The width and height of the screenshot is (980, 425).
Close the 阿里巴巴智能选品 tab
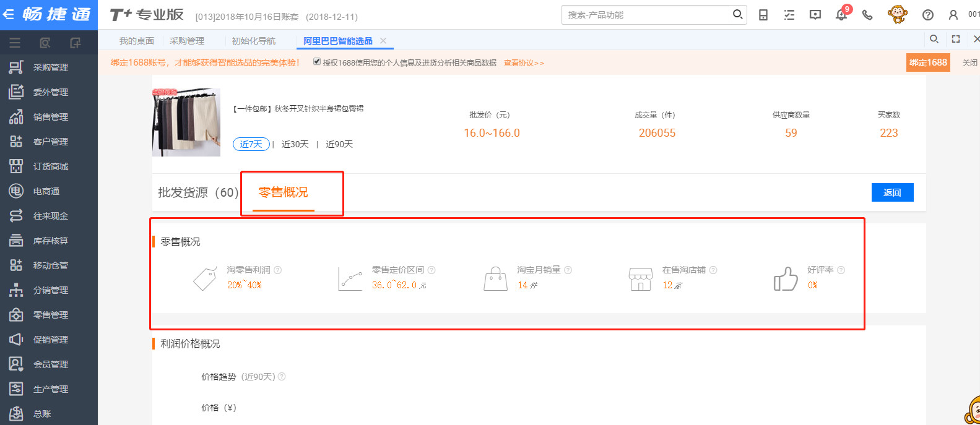tap(383, 41)
